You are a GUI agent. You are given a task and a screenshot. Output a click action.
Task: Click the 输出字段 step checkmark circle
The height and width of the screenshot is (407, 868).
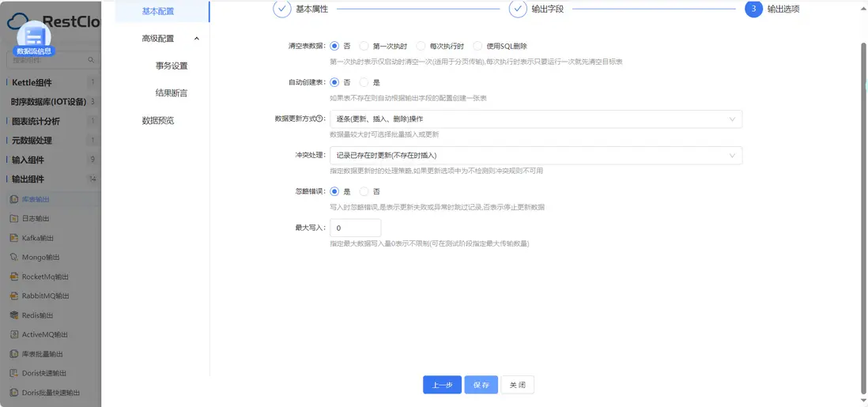tap(518, 9)
